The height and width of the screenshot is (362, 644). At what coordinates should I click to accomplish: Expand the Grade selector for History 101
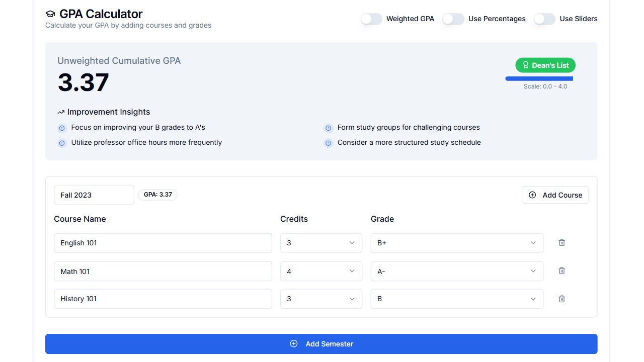tap(456, 299)
